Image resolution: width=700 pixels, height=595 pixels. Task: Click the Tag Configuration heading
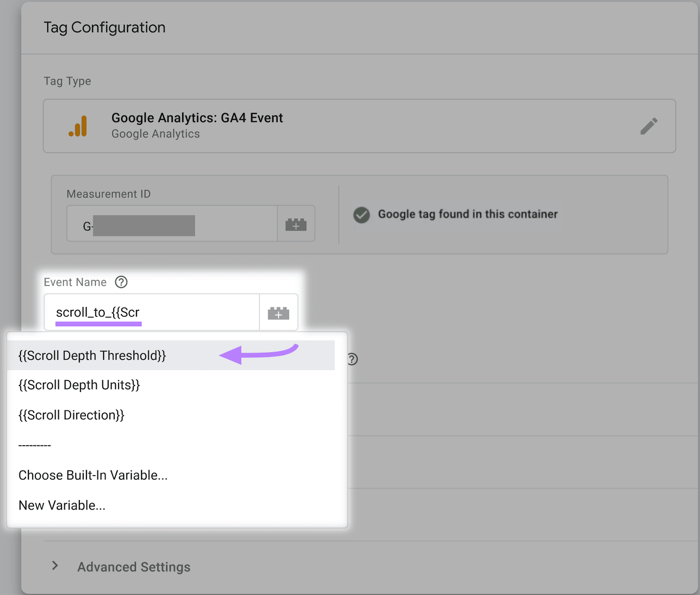[104, 27]
